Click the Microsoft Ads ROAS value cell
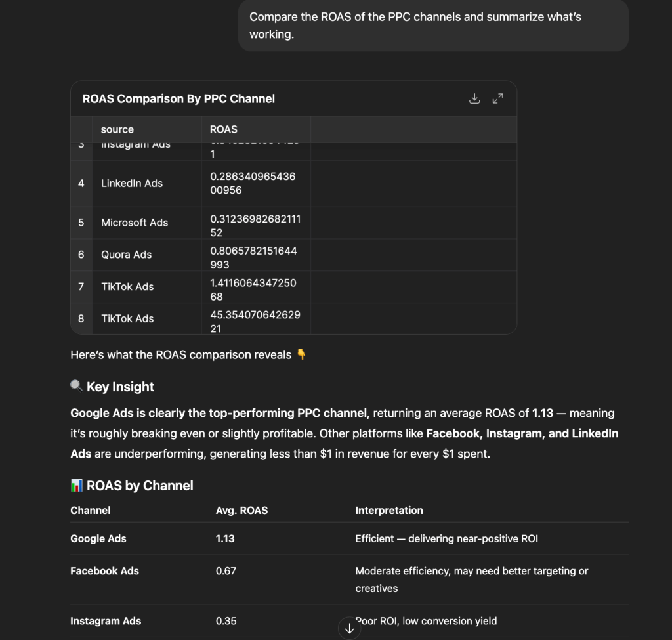Screen dimensions: 672x640 [x=253, y=223]
